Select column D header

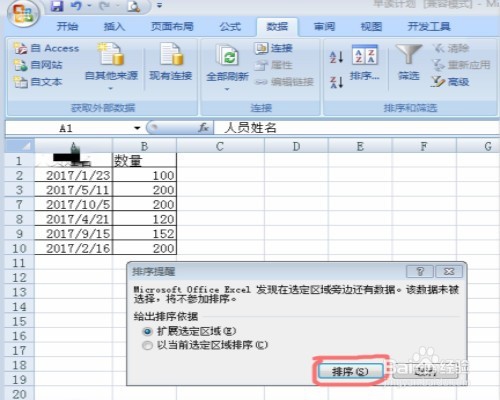click(x=296, y=146)
